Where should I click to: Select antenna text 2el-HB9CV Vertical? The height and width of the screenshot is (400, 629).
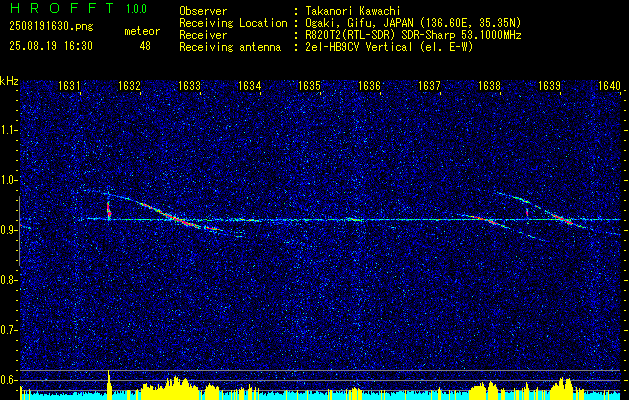(x=359, y=47)
